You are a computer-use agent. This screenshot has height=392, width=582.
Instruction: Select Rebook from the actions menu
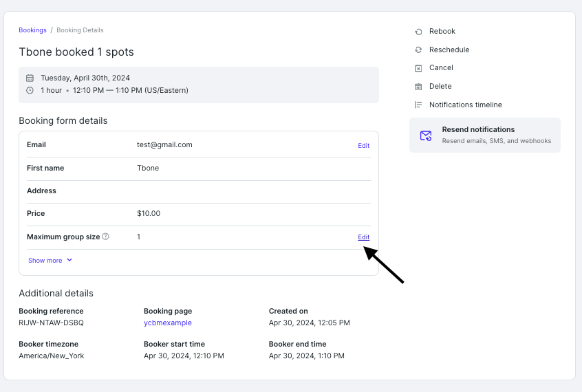coord(442,32)
